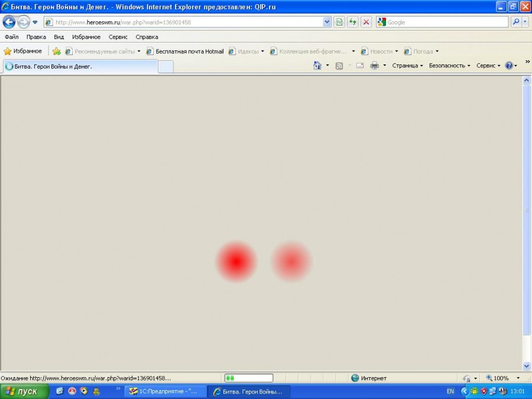Click the Home page house icon
Viewport: 532px width, 399px height.
click(x=317, y=66)
